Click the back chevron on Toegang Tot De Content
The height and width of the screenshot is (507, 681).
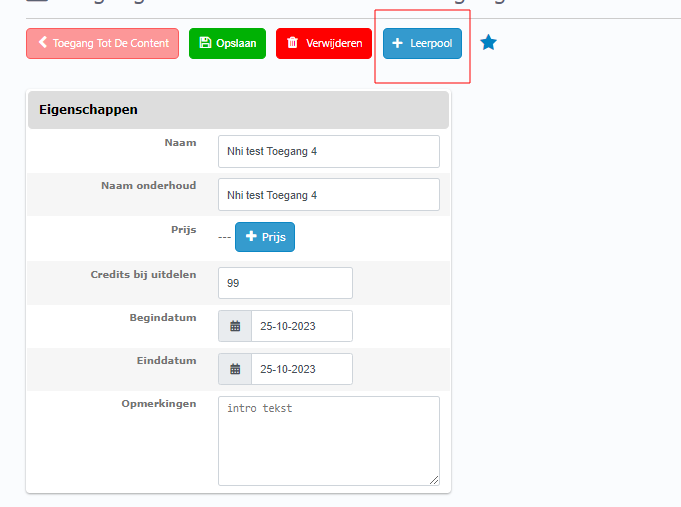(x=43, y=43)
